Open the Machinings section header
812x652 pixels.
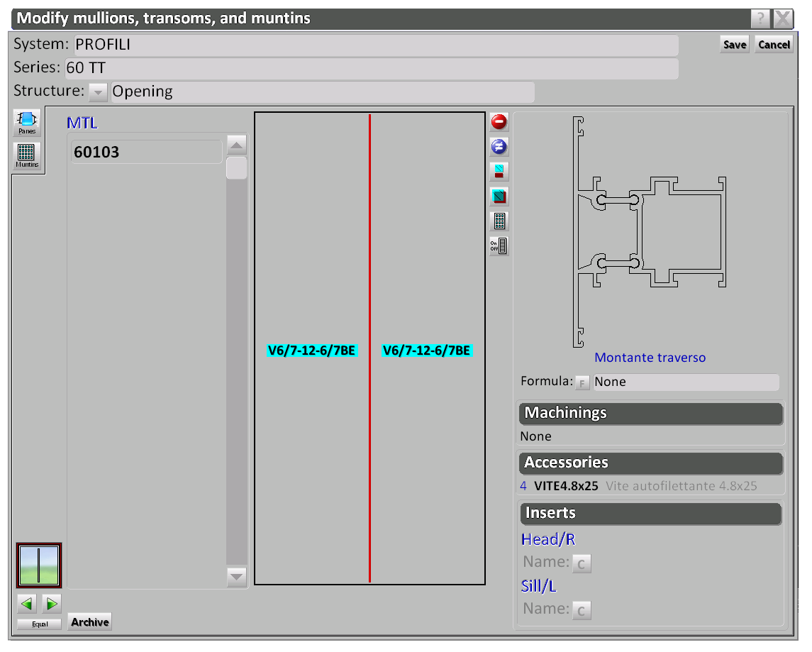(x=651, y=413)
